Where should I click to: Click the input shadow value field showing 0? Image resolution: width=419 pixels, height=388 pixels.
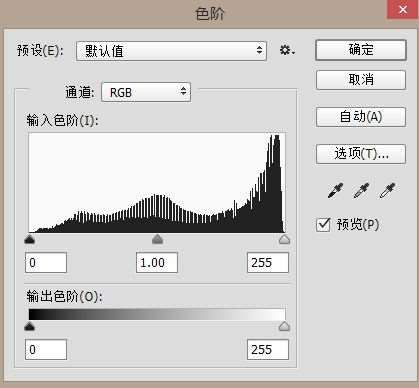(x=46, y=263)
